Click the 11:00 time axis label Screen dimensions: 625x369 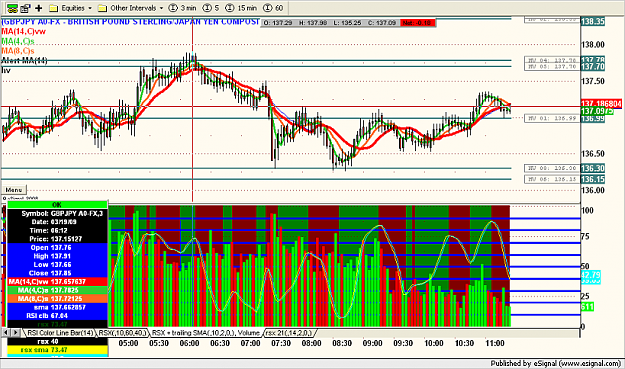[x=495, y=343]
